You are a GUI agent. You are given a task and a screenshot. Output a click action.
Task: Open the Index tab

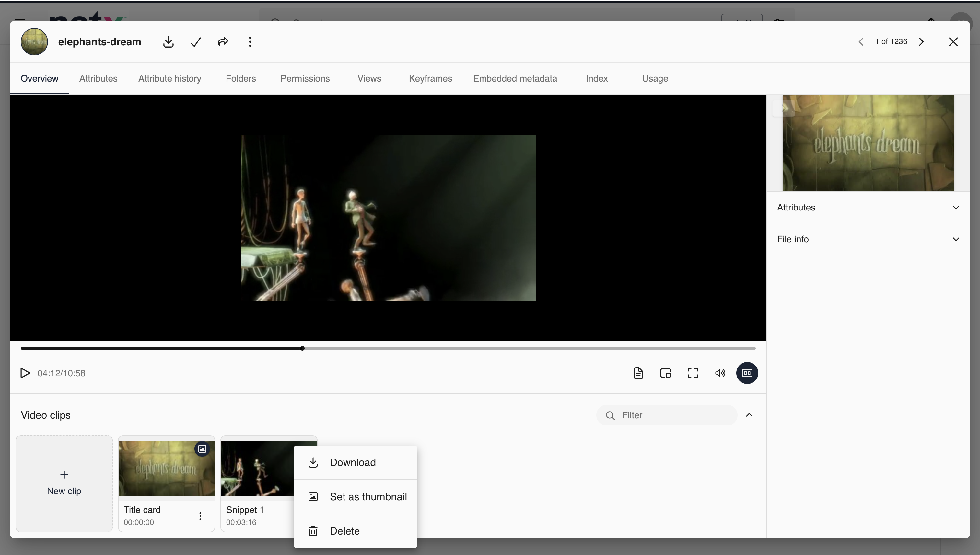coord(597,79)
